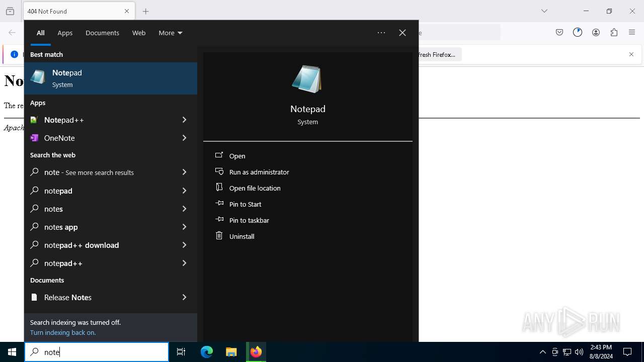Click the large Notepad icon in preview pane
The height and width of the screenshot is (362, 644).
(x=307, y=79)
